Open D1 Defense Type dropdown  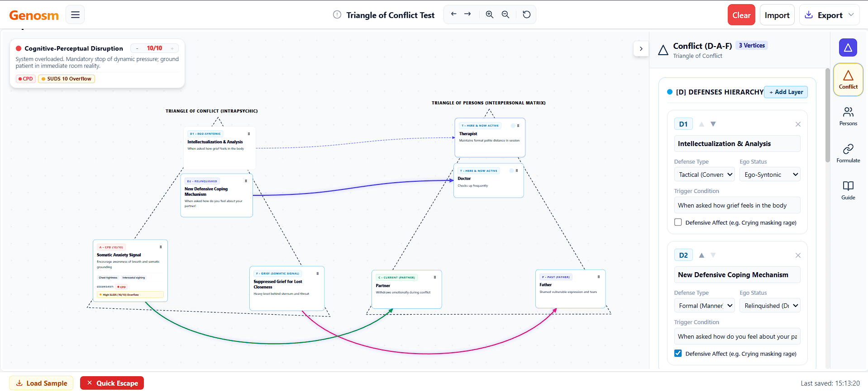click(705, 175)
